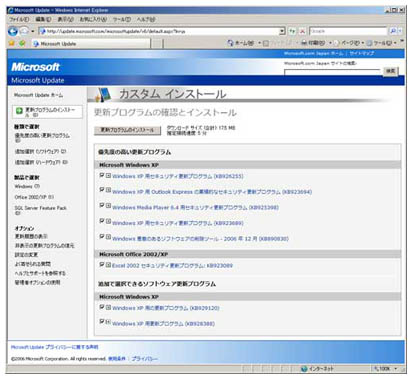Click the Home icon in command bar

230,43
